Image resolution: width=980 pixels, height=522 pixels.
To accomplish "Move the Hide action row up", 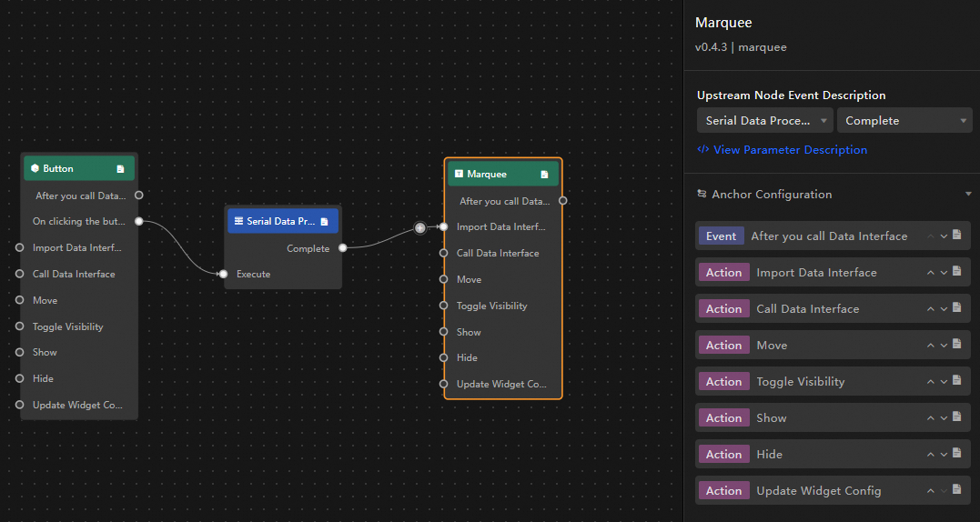I will click(931, 455).
